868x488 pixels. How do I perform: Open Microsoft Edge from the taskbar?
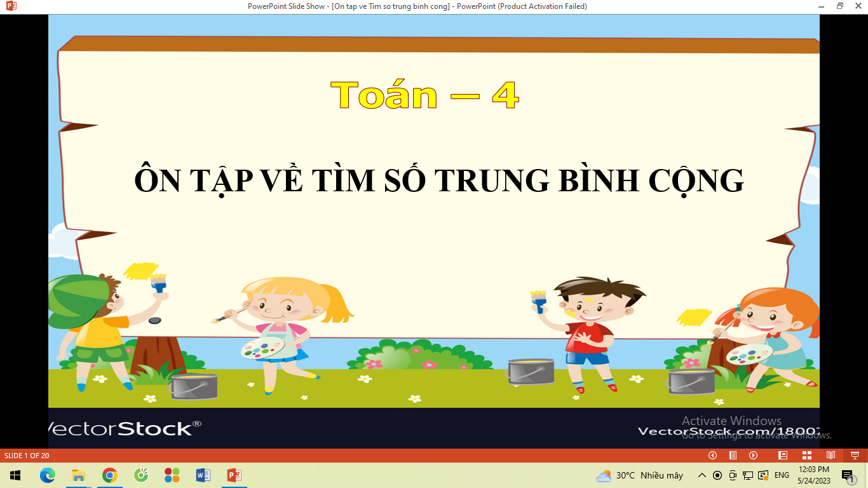[x=48, y=475]
